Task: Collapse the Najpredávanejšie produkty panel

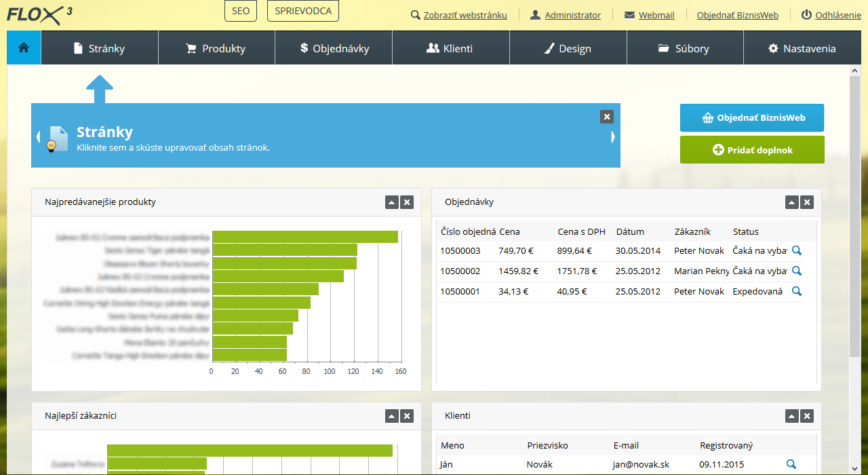Action: coord(392,202)
